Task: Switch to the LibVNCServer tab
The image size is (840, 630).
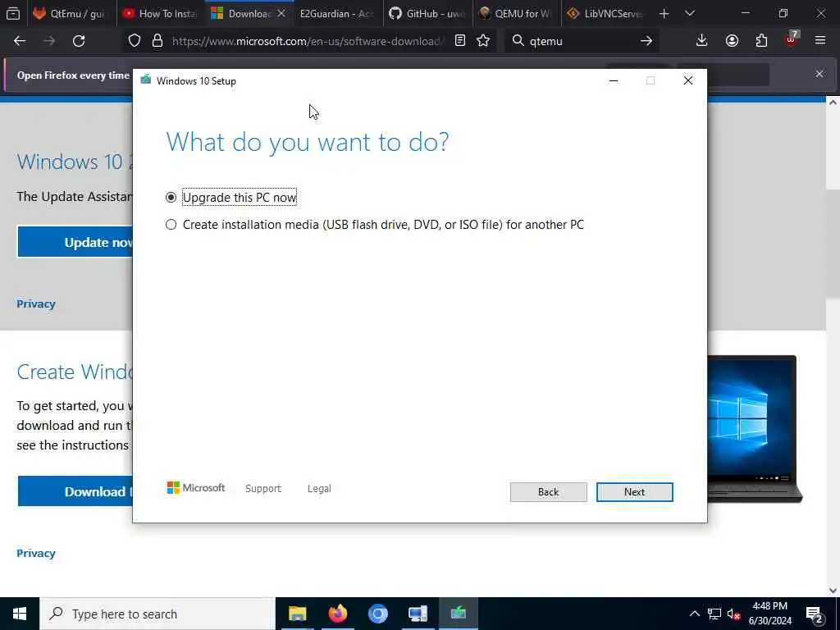Action: tap(606, 13)
